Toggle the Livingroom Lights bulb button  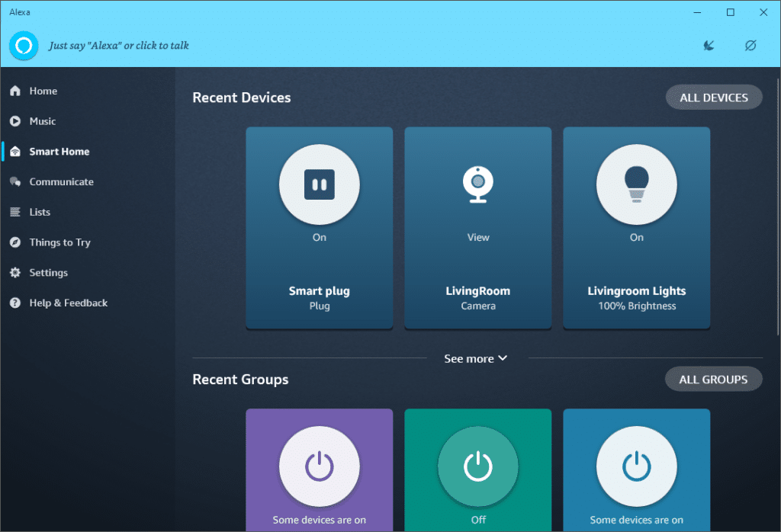pyautogui.click(x=637, y=184)
